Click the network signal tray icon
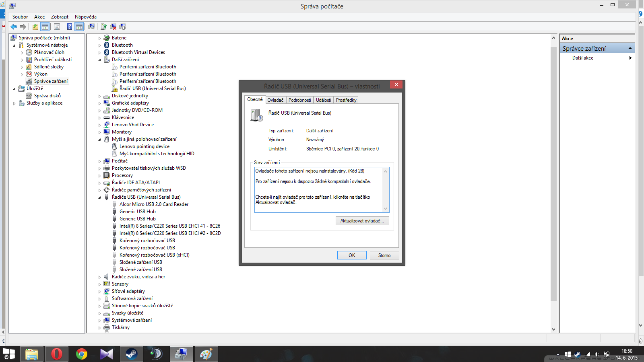This screenshot has width=644, height=362. coord(588,354)
